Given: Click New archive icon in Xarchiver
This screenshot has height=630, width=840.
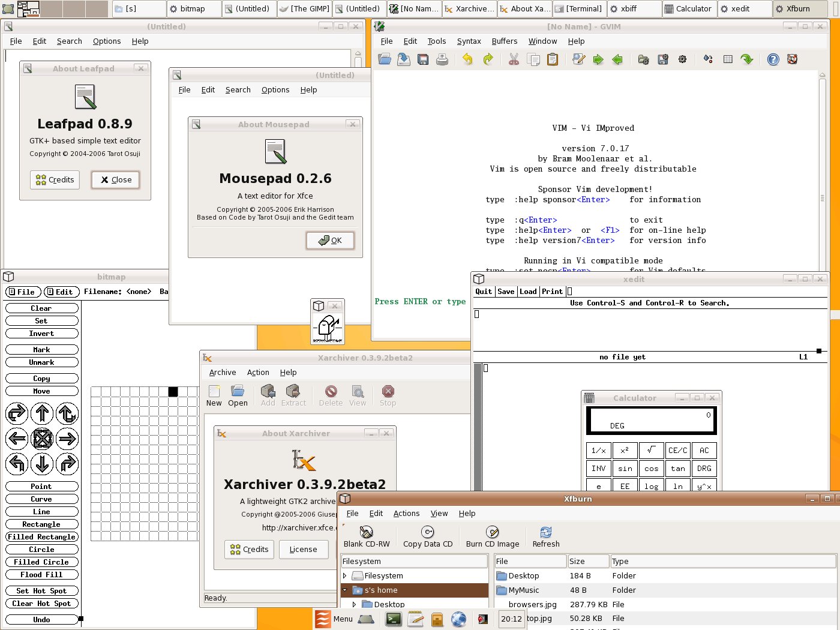Looking at the screenshot, I should tap(214, 396).
